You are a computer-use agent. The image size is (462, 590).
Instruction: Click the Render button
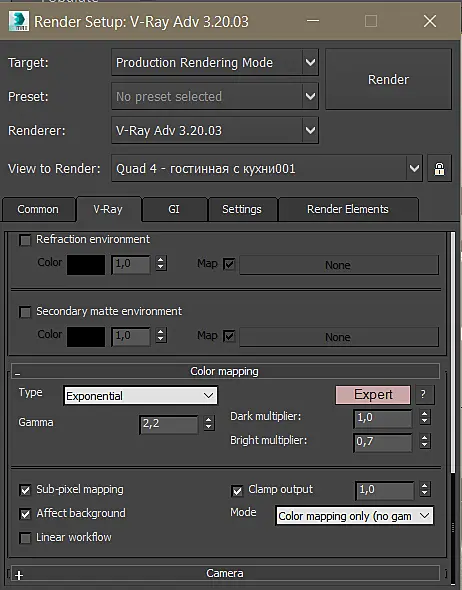point(388,79)
